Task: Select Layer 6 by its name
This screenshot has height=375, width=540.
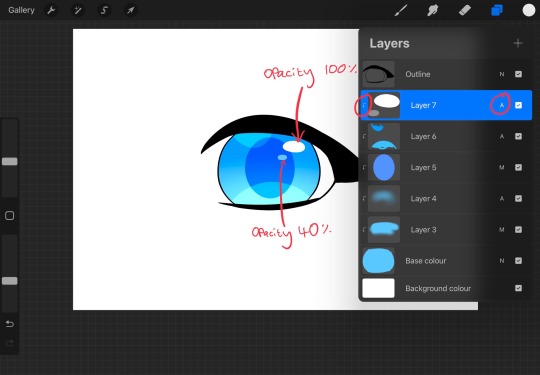Action: coord(423,136)
